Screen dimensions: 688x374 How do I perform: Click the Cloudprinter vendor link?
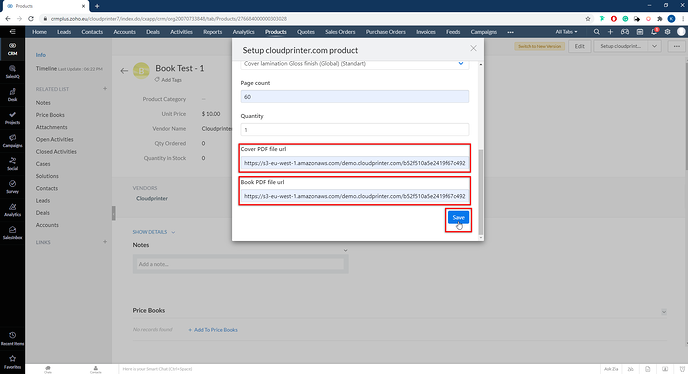[x=152, y=198]
